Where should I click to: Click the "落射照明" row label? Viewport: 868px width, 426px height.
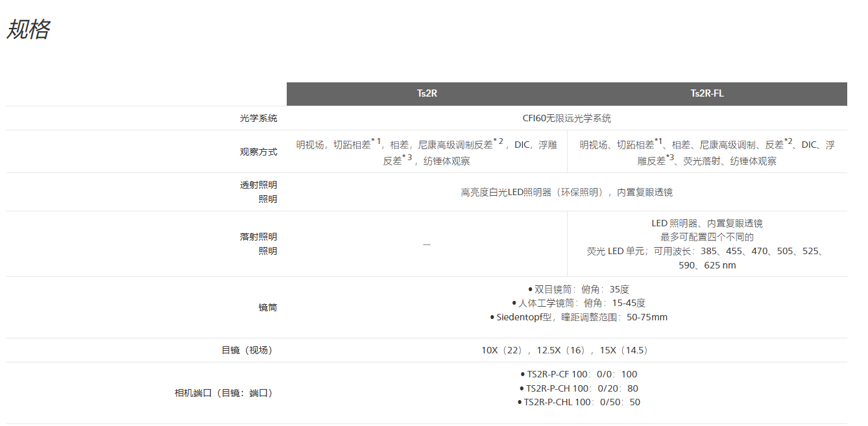(x=258, y=237)
